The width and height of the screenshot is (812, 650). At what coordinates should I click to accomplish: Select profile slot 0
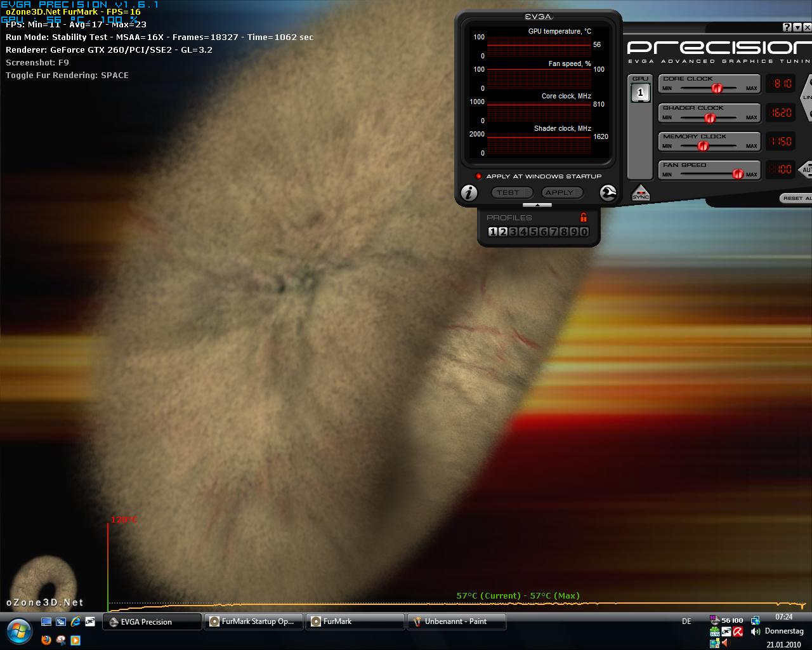584,232
